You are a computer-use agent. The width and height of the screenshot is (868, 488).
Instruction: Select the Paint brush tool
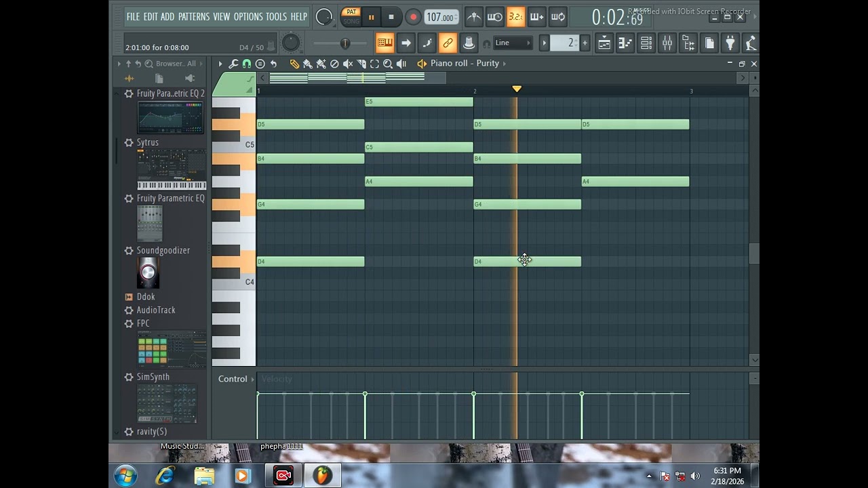pos(307,64)
